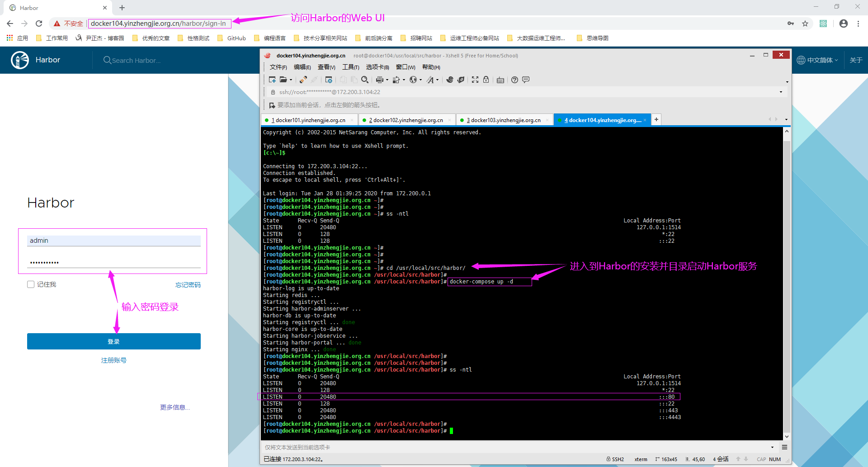
Task: Bookmark this page with star icon
Action: point(805,24)
